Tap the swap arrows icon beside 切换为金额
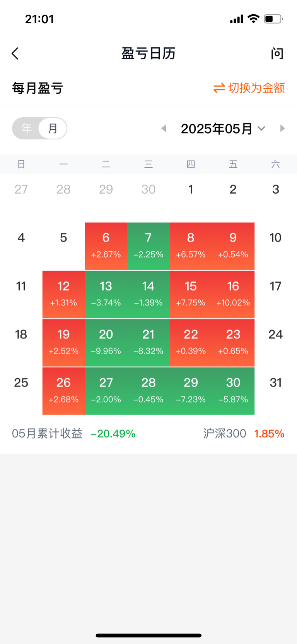This screenshot has height=644, width=297. click(219, 88)
